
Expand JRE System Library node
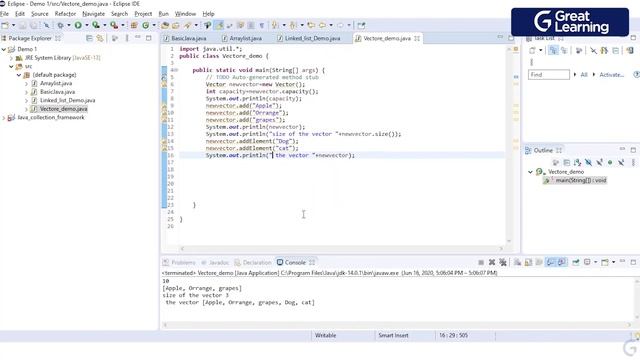click(11, 58)
